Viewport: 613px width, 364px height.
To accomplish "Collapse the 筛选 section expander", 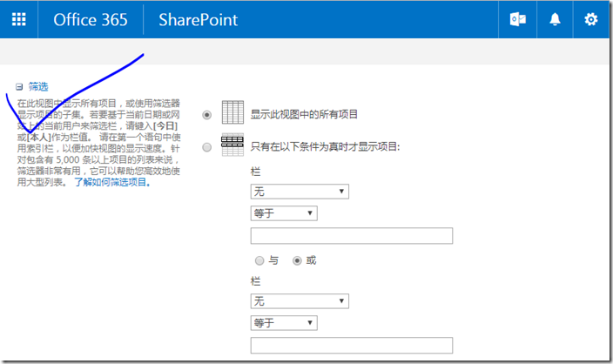I will (19, 87).
